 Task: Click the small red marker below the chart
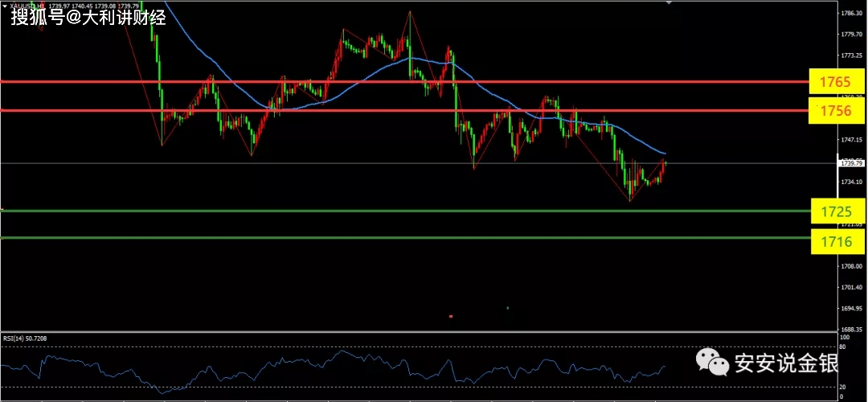450,316
